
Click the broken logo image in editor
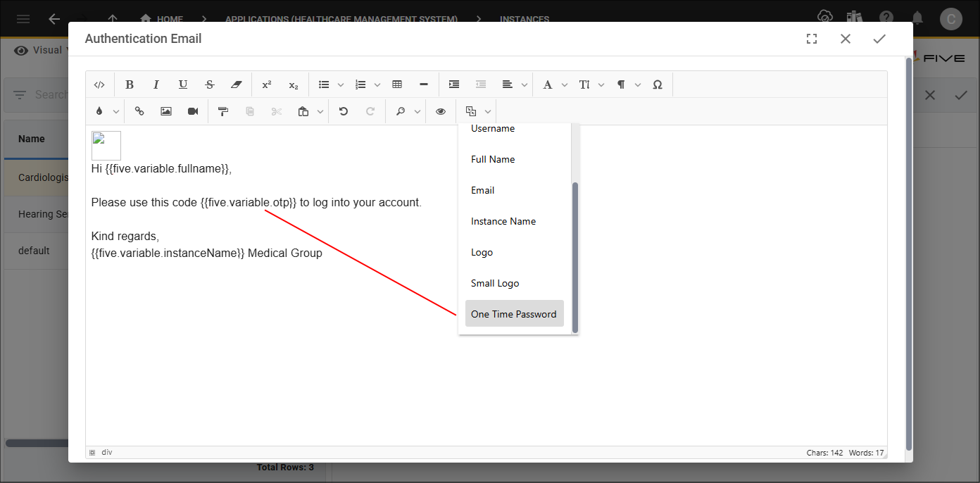pos(106,146)
